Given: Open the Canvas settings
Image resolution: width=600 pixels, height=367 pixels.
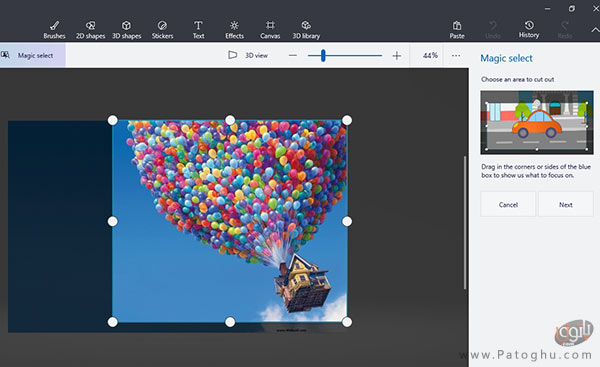Looking at the screenshot, I should [270, 30].
